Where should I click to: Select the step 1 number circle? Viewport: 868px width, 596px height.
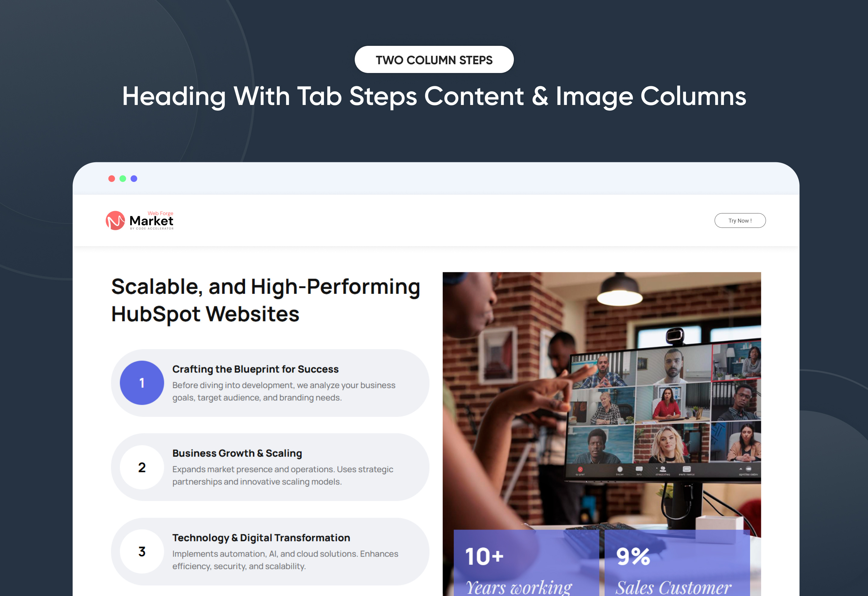142,383
